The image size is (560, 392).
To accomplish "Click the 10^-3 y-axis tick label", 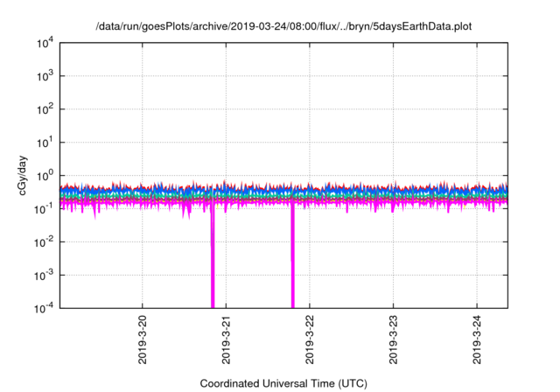I will (x=44, y=276).
